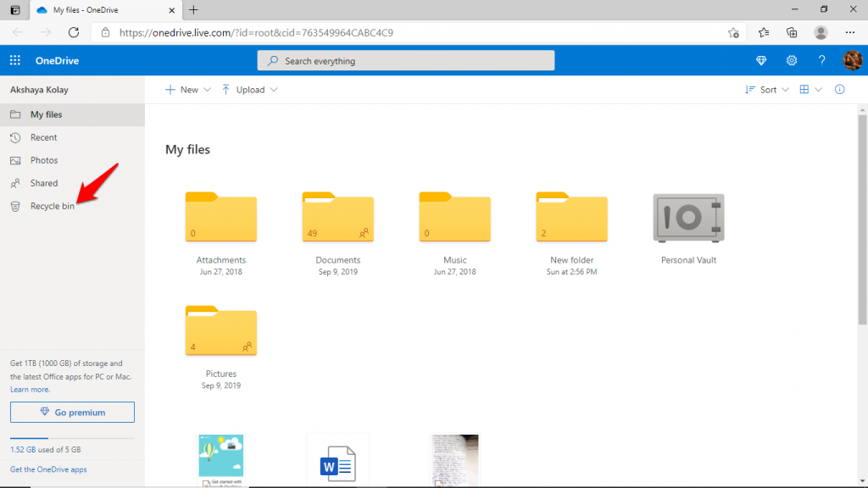
Task: Click the Settings gear icon
Action: point(792,60)
